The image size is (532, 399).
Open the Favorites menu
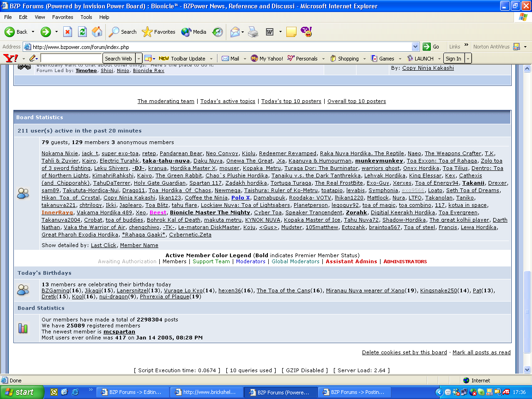coord(62,17)
